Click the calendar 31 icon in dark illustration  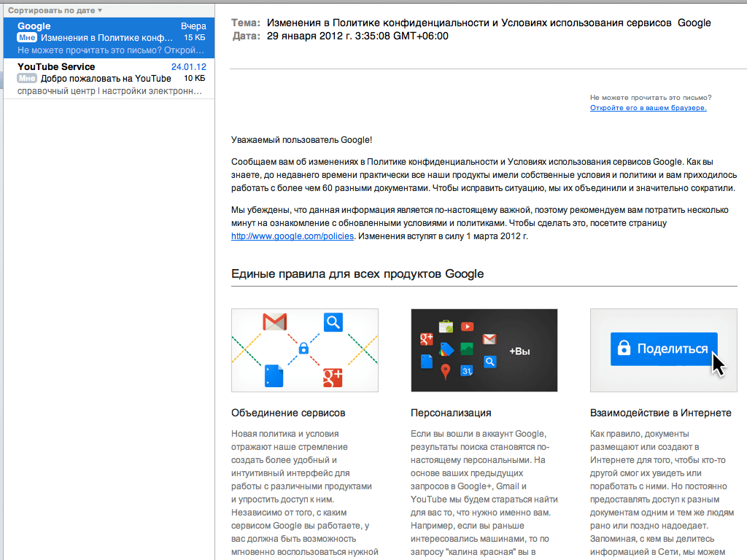(x=466, y=370)
